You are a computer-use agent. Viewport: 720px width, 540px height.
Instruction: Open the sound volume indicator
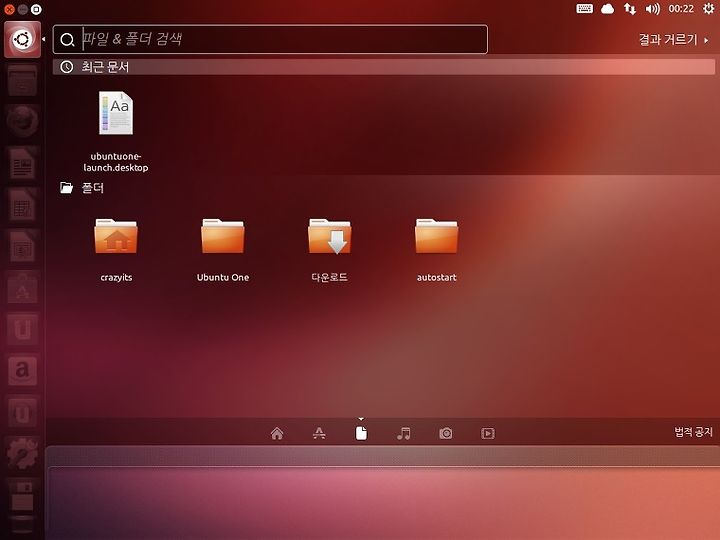click(x=652, y=9)
